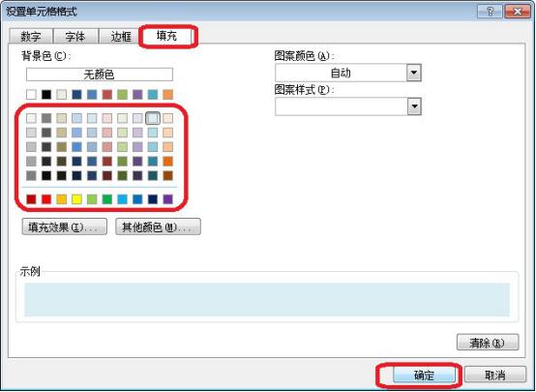
Task: Open the help question mark button
Action: 490,12
